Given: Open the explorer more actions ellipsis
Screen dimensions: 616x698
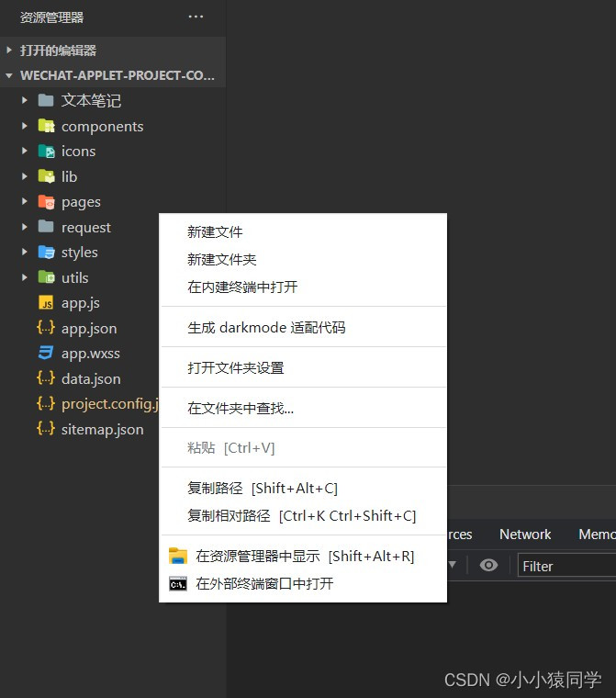Looking at the screenshot, I should (x=196, y=17).
